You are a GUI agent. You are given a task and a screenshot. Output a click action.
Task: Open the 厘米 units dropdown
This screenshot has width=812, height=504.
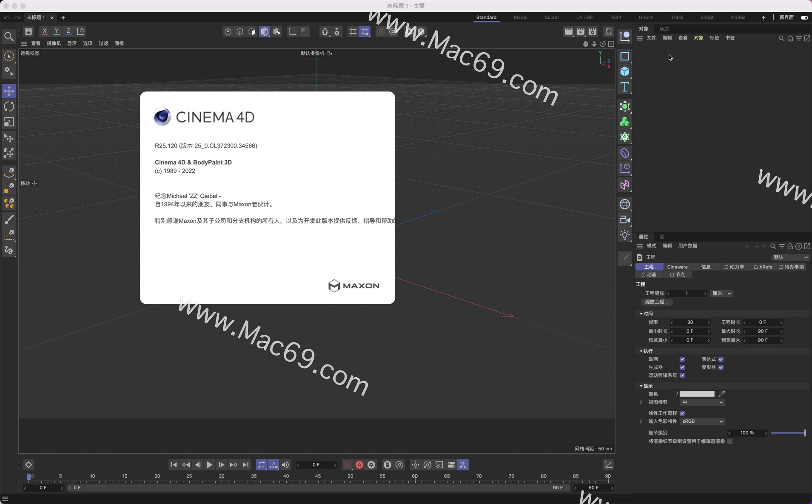(x=721, y=293)
